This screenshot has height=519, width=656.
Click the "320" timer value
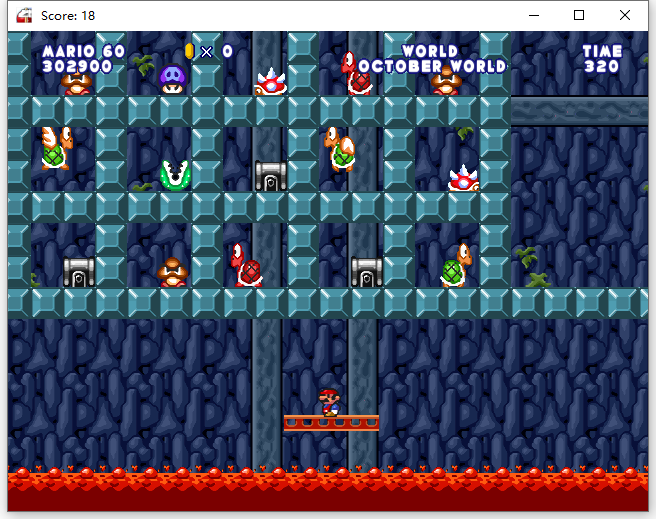click(602, 66)
